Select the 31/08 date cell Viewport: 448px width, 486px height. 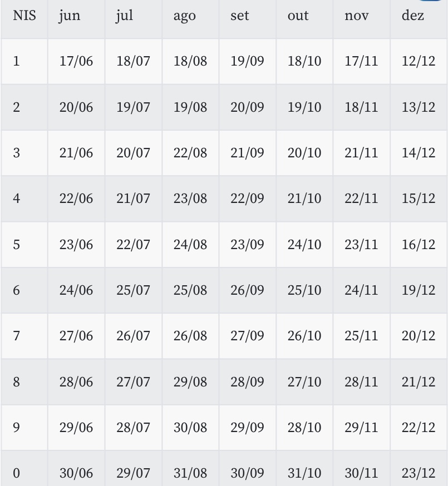[190, 473]
